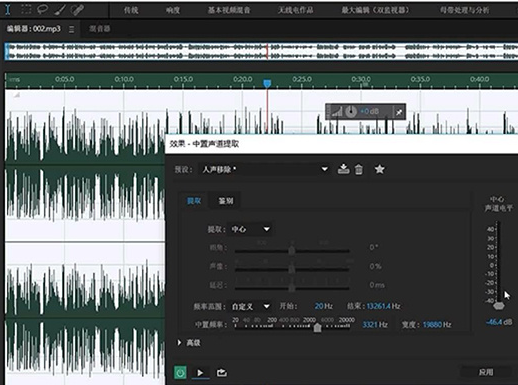Open the 最大编辑（双监视器）workspace
The width and height of the screenshot is (518, 385).
tap(375, 10)
